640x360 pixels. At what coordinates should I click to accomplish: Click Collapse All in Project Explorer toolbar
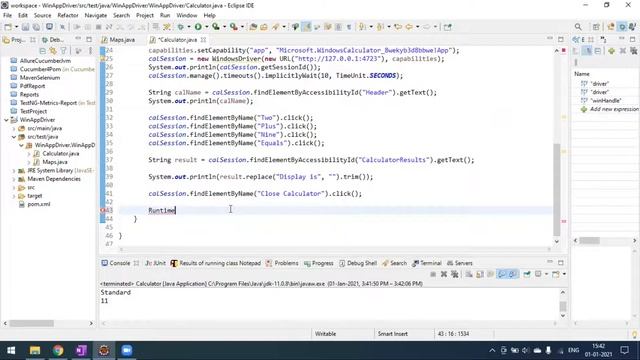42,51
